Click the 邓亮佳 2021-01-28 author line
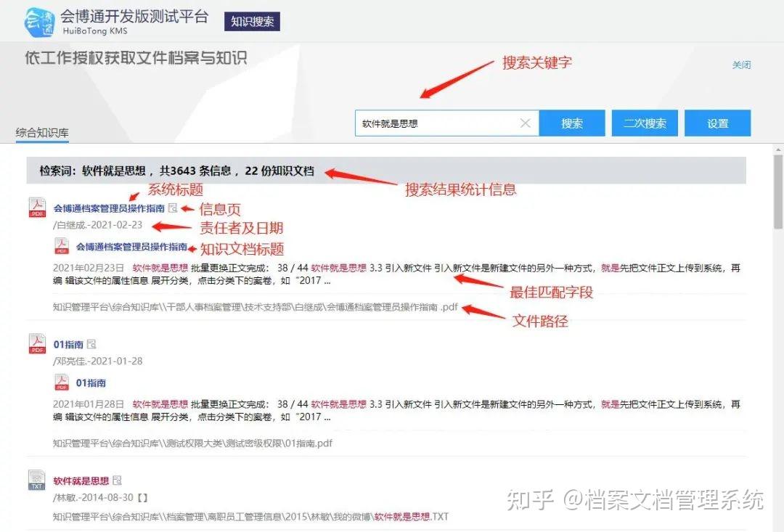 pyautogui.click(x=97, y=361)
